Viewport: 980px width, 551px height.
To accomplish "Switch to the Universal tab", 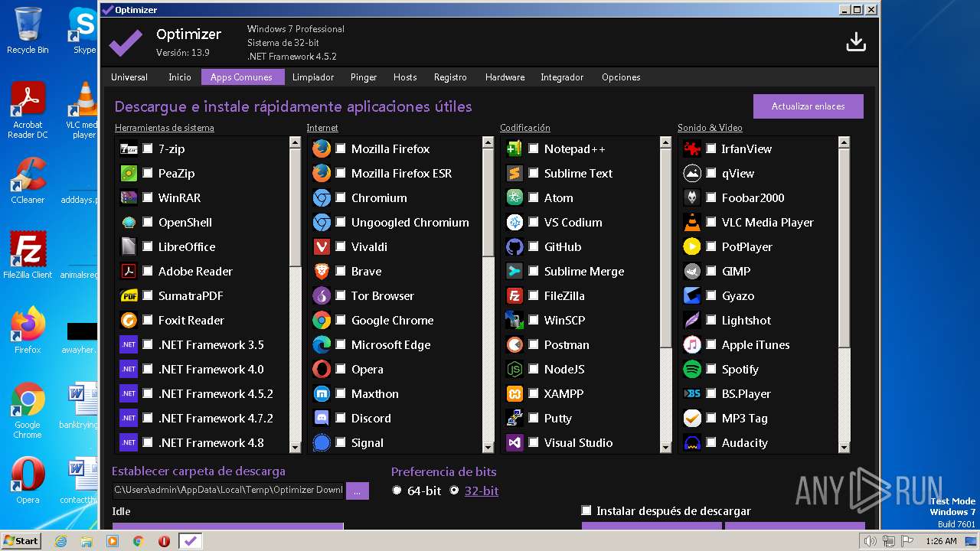I will click(129, 77).
